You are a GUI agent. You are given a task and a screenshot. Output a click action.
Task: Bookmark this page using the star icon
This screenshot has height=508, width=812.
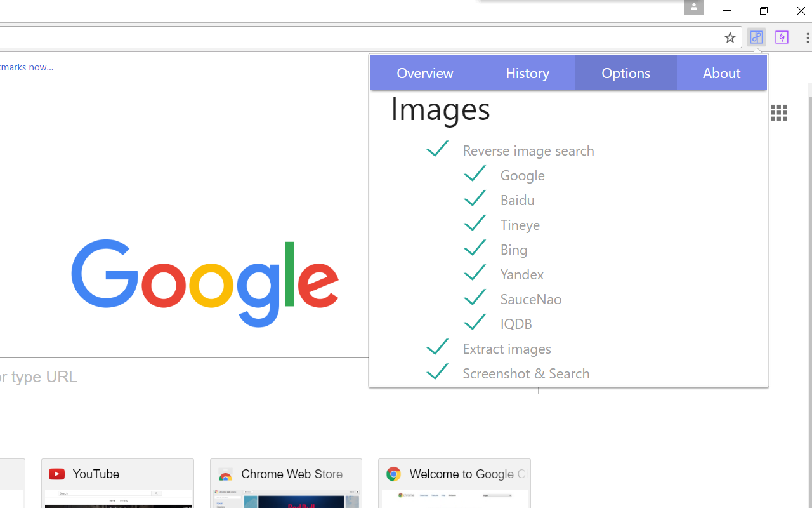pos(730,37)
